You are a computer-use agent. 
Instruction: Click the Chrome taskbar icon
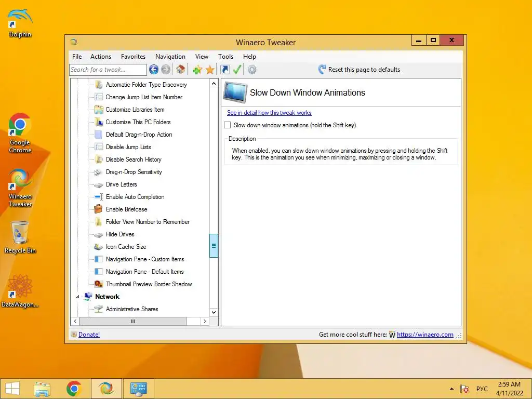(x=74, y=389)
